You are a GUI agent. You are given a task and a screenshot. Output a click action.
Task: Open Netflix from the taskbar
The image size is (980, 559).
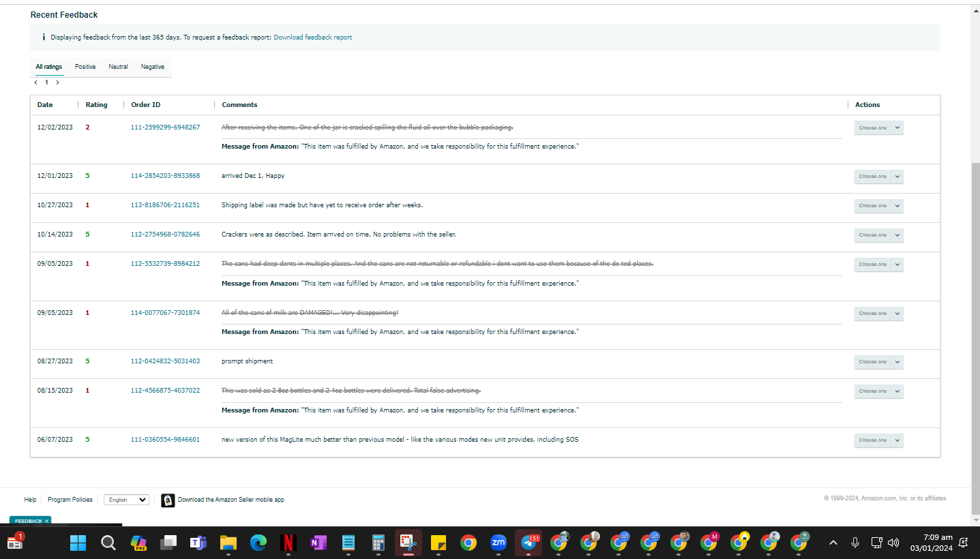pyautogui.click(x=288, y=543)
